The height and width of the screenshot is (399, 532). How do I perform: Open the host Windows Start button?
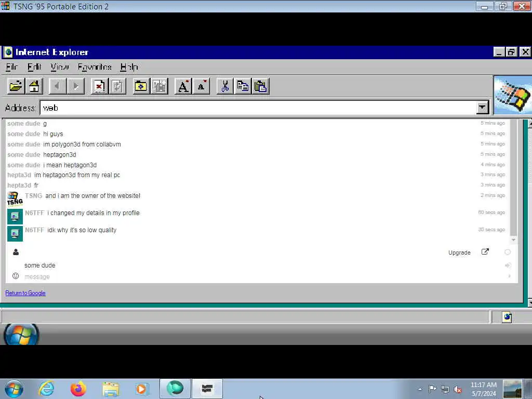14,389
